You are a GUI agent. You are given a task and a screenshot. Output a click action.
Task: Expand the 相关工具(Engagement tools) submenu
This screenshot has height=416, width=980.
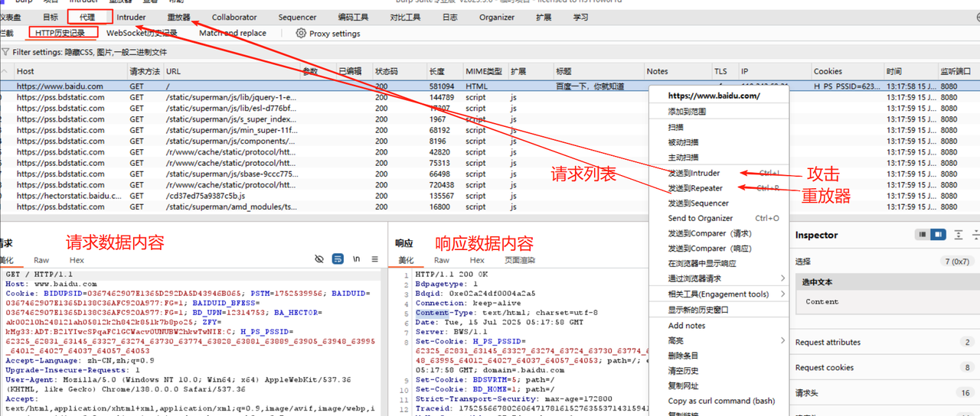(x=718, y=294)
